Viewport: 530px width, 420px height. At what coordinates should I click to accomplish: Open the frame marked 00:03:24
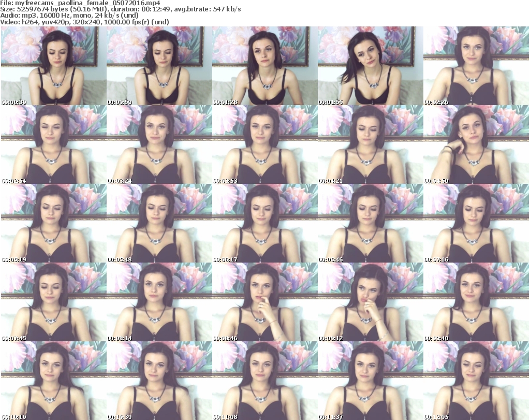[159, 144]
